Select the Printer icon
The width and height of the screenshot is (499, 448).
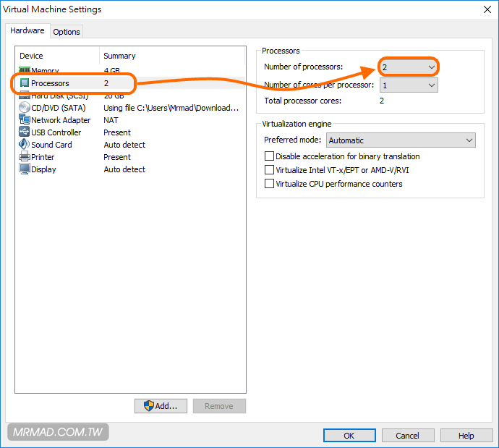tap(25, 157)
